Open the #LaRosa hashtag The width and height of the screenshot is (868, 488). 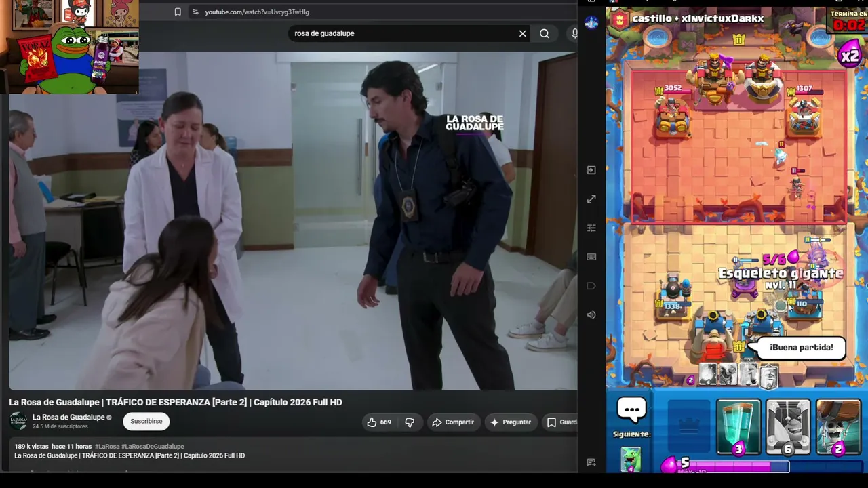tap(107, 447)
